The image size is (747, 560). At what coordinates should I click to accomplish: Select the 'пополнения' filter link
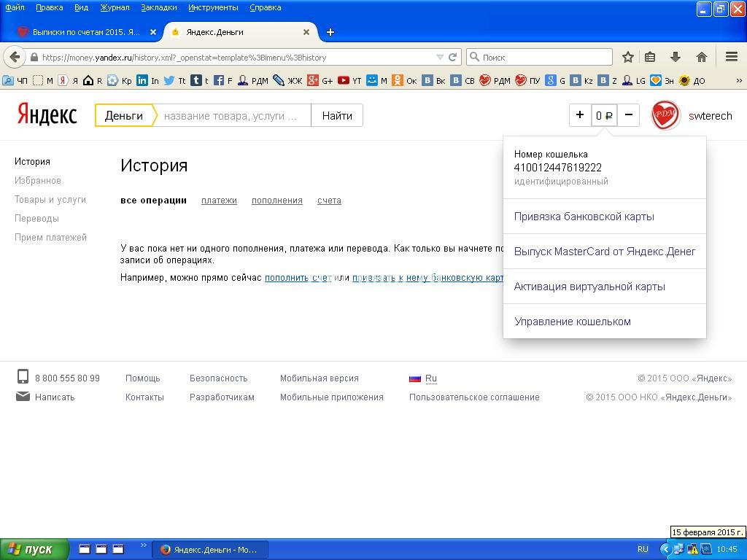click(276, 201)
